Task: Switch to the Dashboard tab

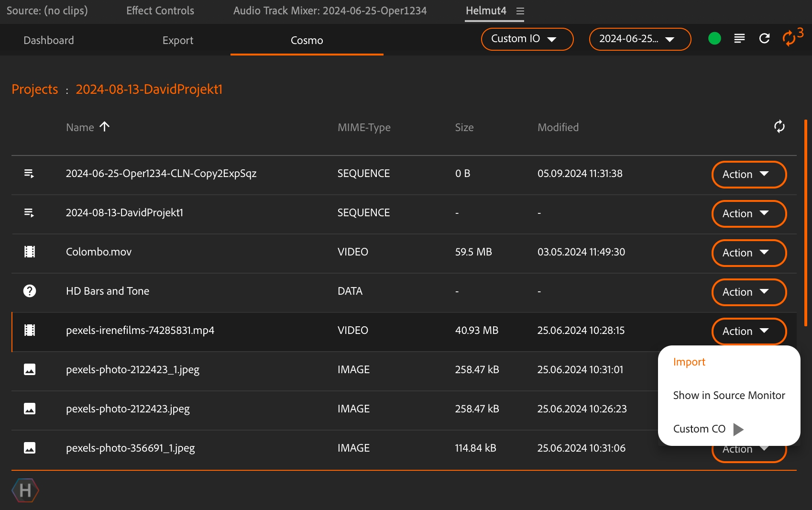Action: pyautogui.click(x=49, y=41)
